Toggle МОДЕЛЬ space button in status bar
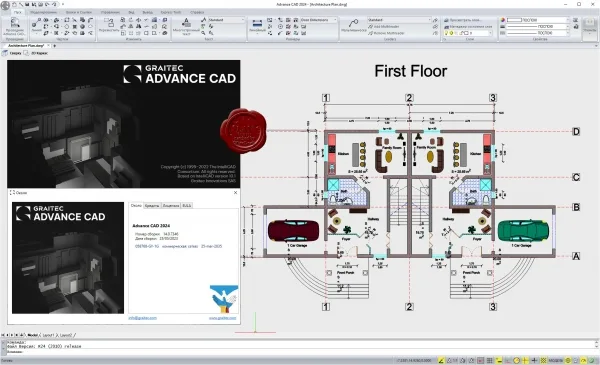This screenshot has height=365, width=600. point(556,360)
